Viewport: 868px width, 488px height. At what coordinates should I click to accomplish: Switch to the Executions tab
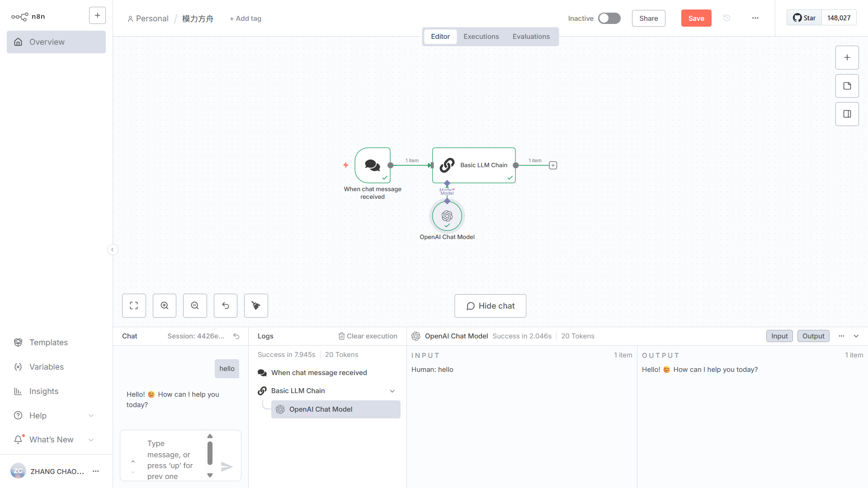(481, 37)
